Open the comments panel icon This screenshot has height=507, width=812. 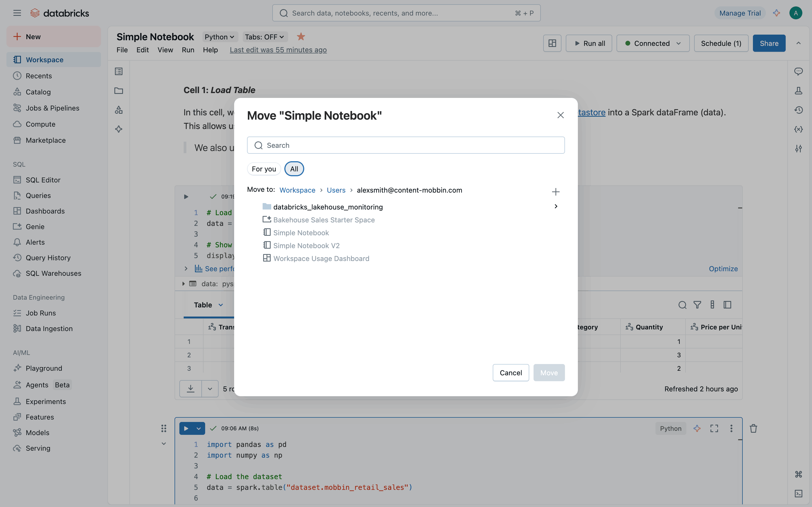(x=798, y=71)
